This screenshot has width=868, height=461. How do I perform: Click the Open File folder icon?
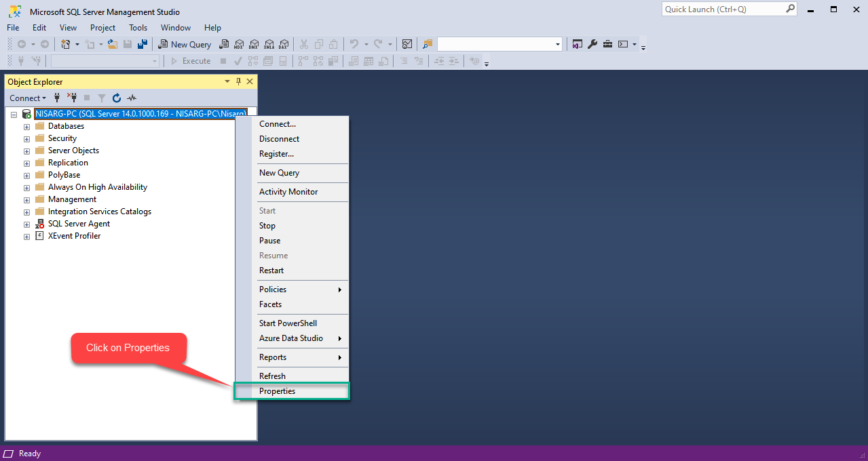pos(113,44)
